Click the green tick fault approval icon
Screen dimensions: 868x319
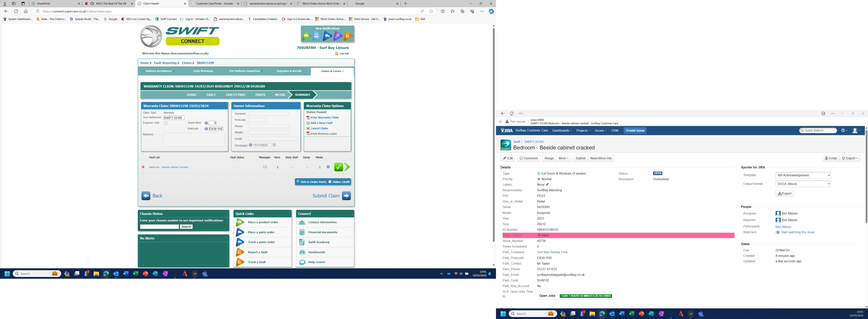click(x=338, y=167)
